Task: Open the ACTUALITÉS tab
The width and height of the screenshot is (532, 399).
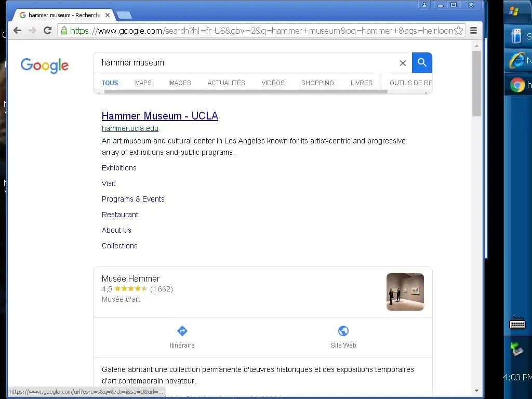Action: [x=227, y=83]
